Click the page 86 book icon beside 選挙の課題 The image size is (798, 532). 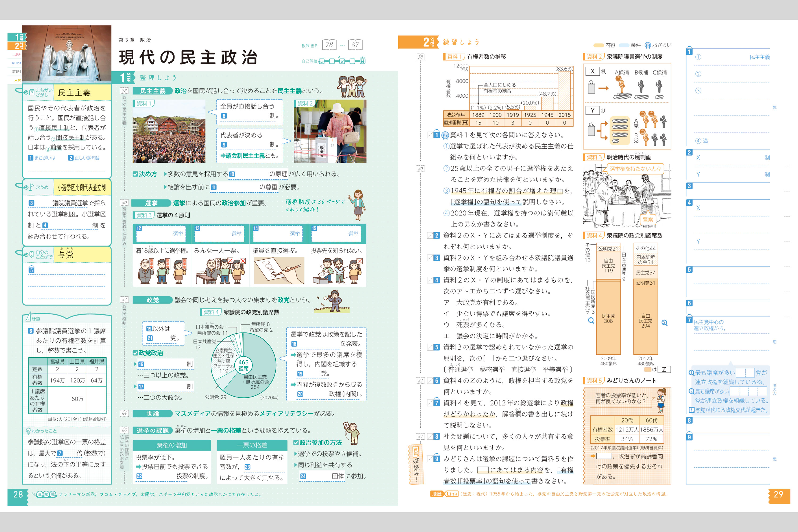[x=124, y=430]
